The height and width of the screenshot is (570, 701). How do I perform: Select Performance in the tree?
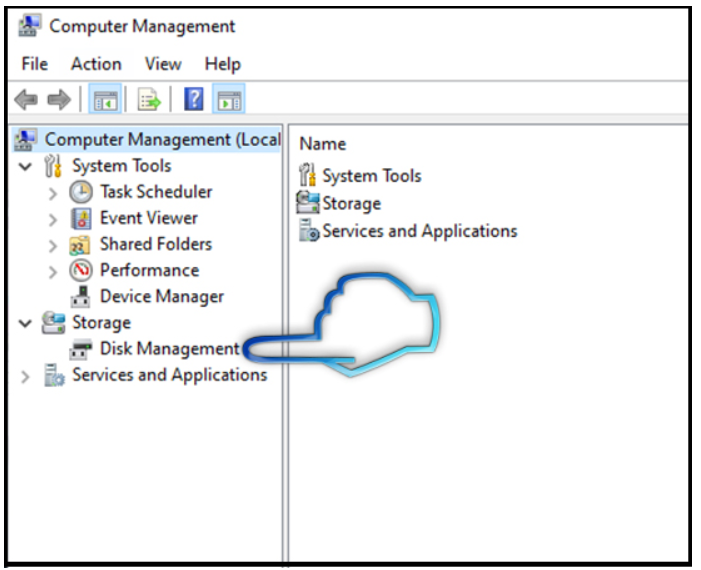coord(149,270)
